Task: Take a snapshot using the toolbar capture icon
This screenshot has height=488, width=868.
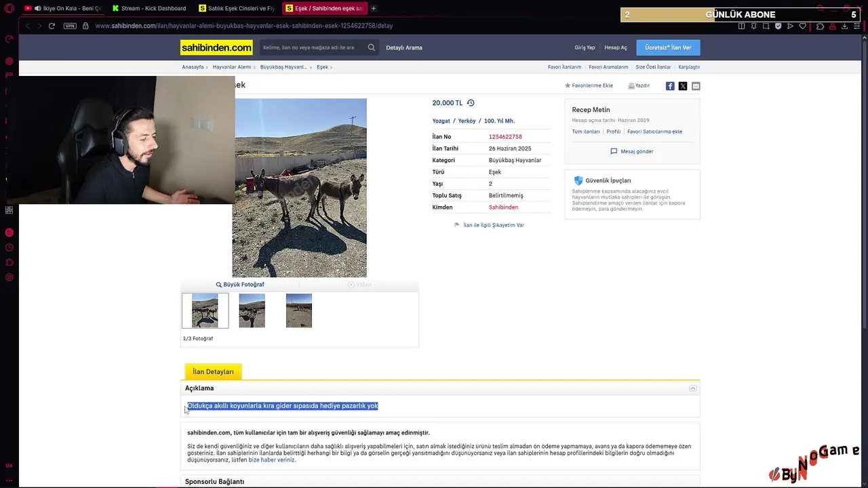Action: pyautogui.click(x=766, y=26)
